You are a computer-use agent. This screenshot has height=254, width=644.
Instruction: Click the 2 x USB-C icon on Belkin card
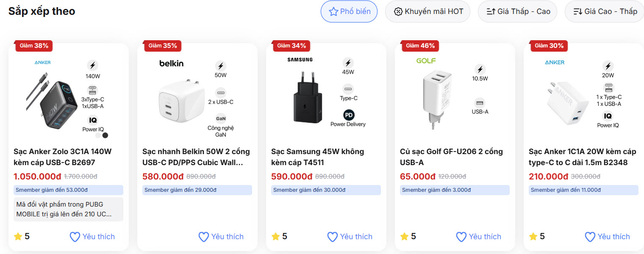pyautogui.click(x=220, y=94)
